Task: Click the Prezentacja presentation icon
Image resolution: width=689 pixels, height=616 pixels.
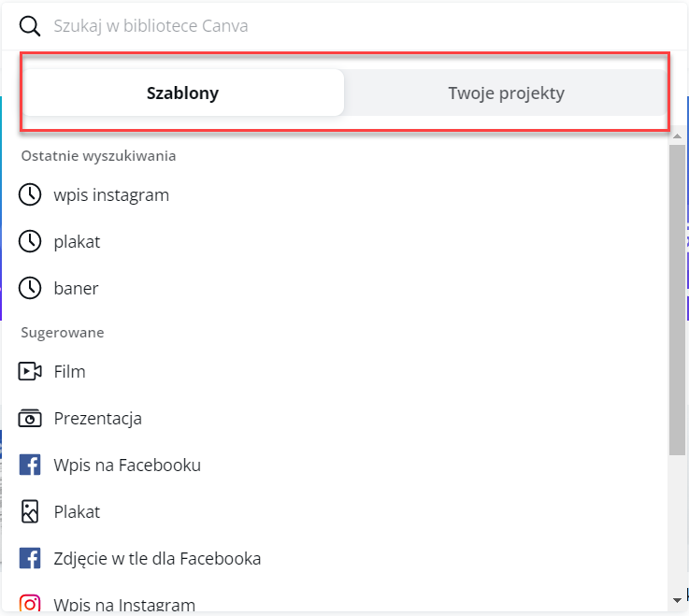Action: coord(30,419)
